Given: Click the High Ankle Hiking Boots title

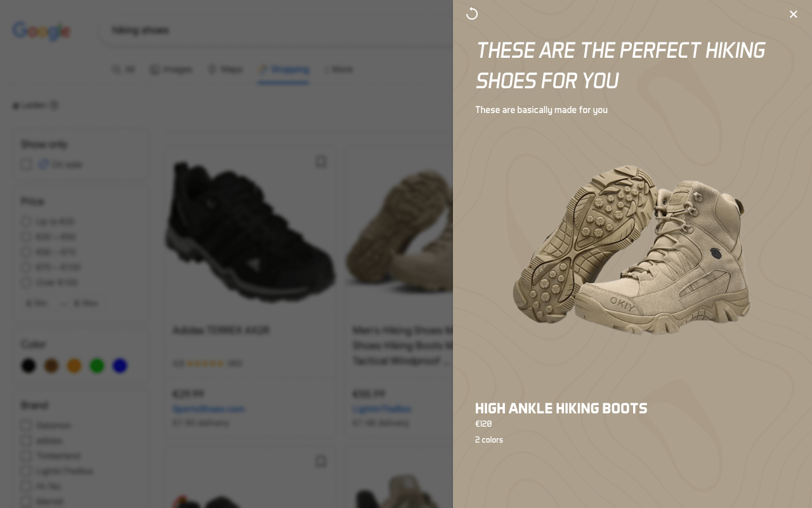Looking at the screenshot, I should [561, 408].
